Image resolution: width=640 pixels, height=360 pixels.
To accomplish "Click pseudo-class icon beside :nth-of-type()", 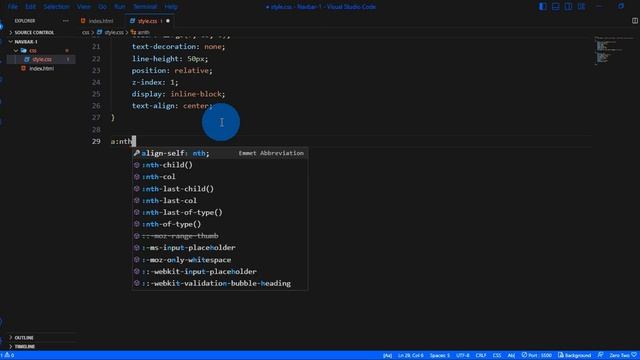I will point(137,224).
